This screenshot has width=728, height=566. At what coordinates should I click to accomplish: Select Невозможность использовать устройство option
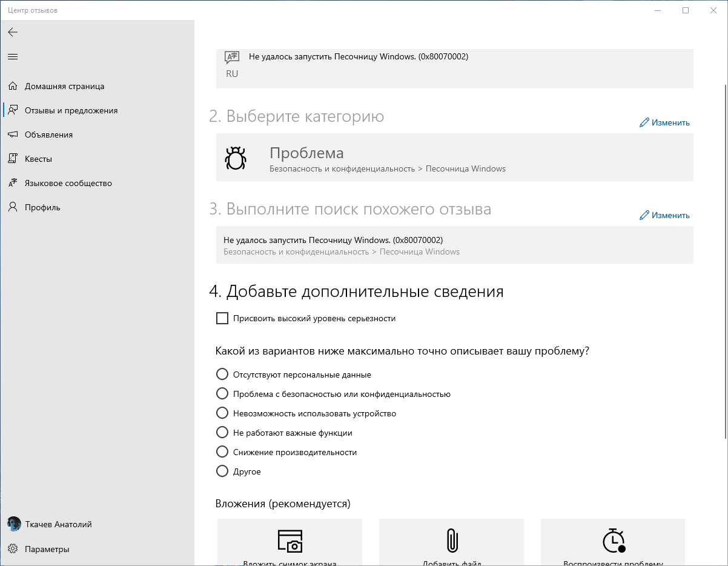pos(222,413)
